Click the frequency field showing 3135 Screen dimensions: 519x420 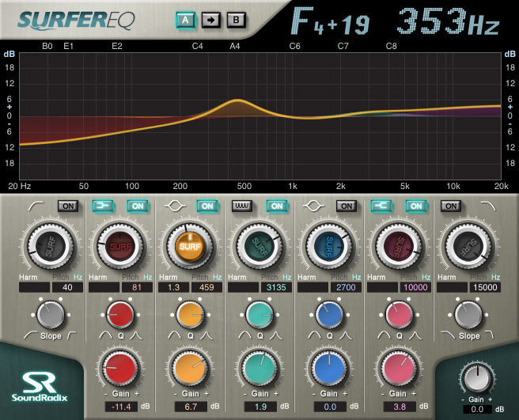(276, 287)
